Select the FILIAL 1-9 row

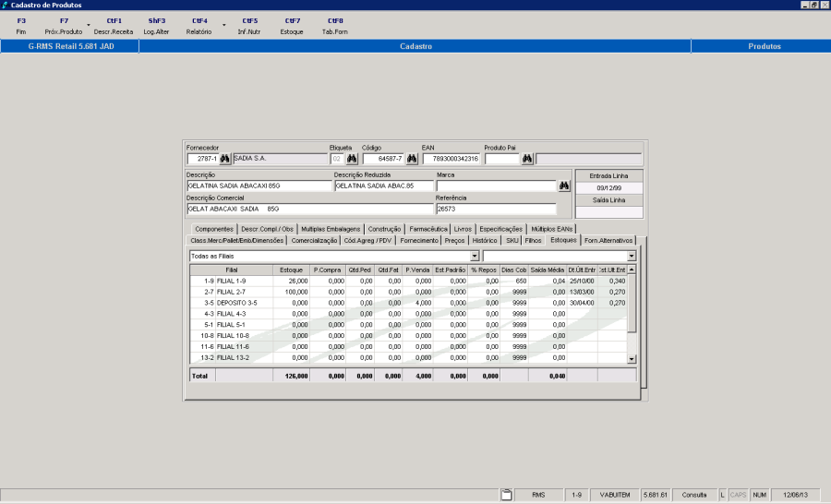coord(409,282)
